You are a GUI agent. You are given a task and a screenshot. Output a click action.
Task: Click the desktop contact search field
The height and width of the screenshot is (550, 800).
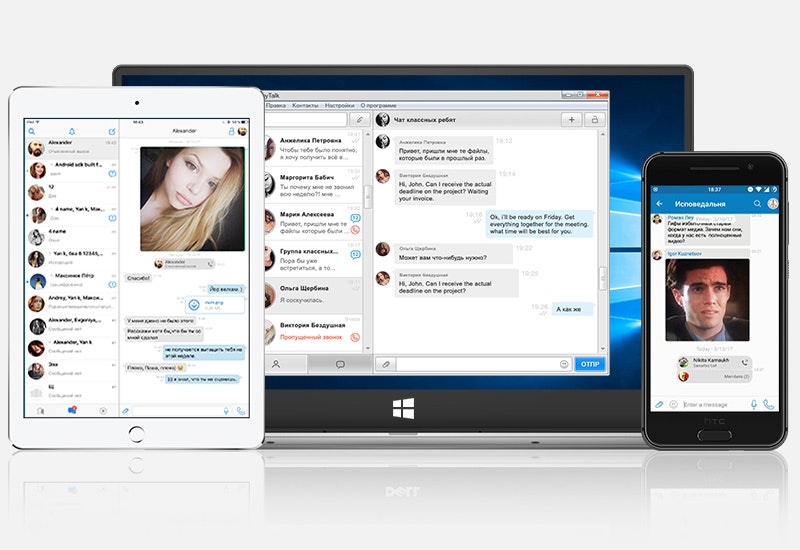click(x=306, y=119)
